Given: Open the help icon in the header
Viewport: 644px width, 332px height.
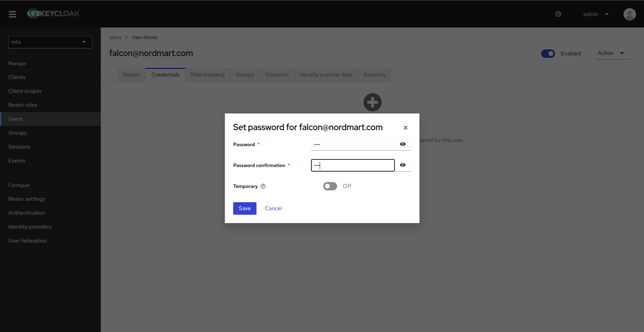Looking at the screenshot, I should pos(558,14).
